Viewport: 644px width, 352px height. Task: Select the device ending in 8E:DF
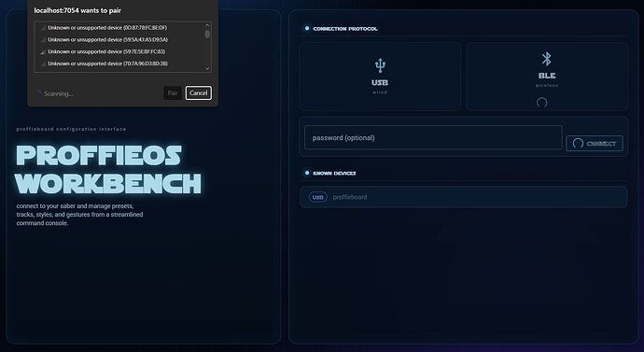(x=119, y=28)
